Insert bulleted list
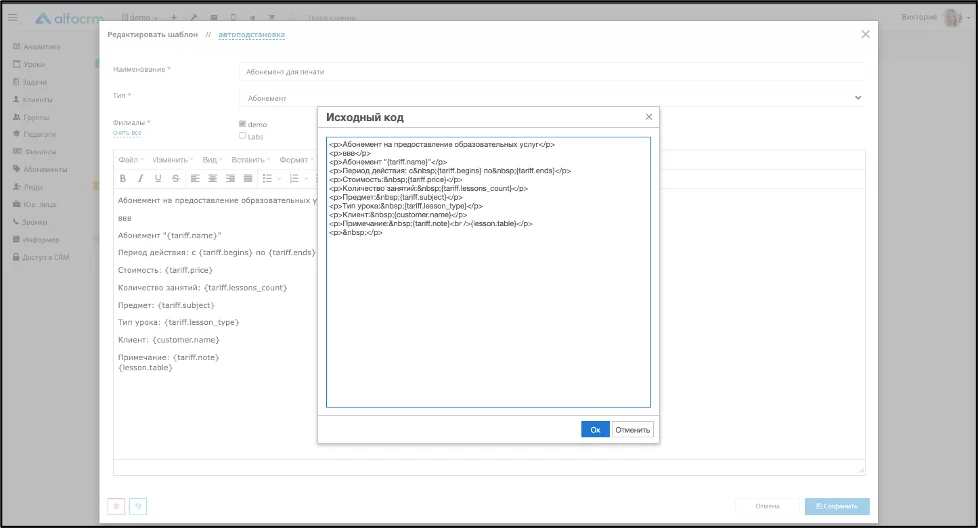Screen dimensions: 979x529 (x=267, y=179)
